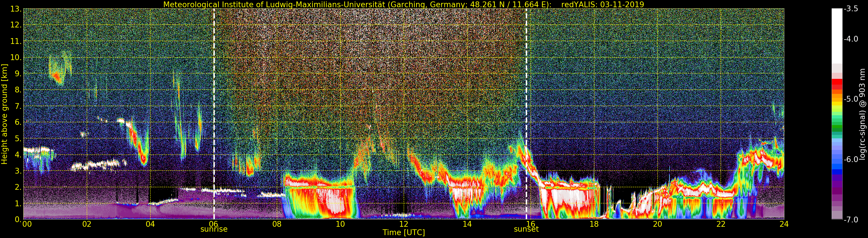Click the 22 tick on the time axis

click(721, 224)
